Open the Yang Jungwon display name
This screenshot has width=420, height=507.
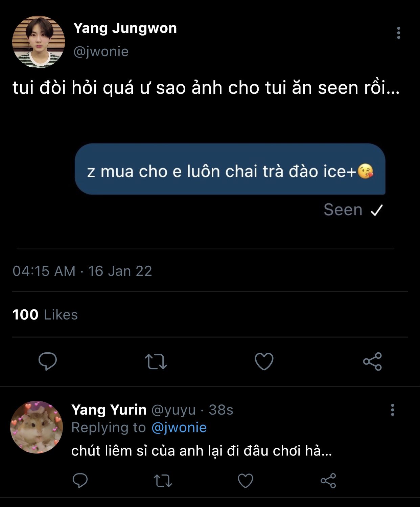(125, 28)
